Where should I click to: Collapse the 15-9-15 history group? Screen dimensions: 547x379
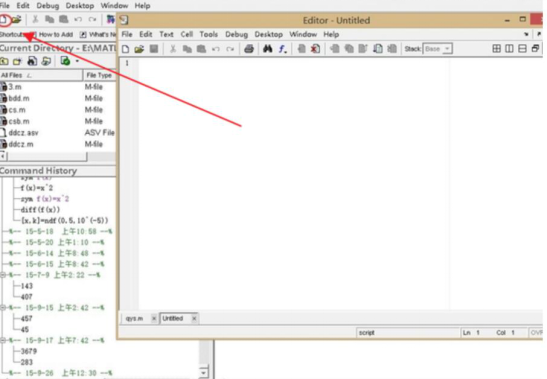tap(3, 307)
